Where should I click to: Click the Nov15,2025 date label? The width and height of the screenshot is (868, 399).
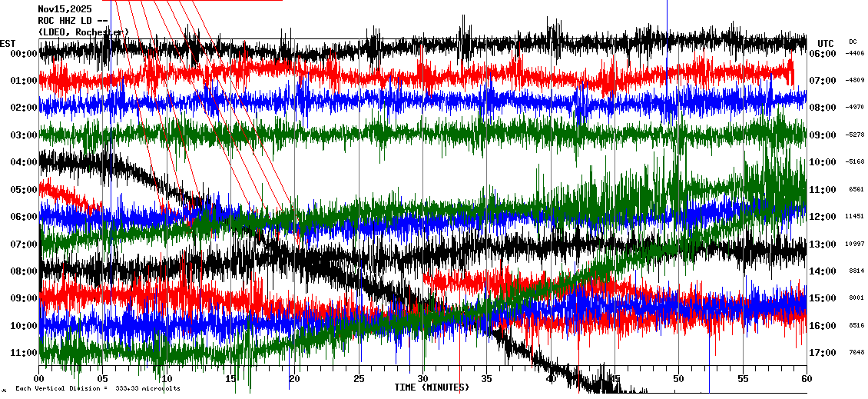point(65,9)
